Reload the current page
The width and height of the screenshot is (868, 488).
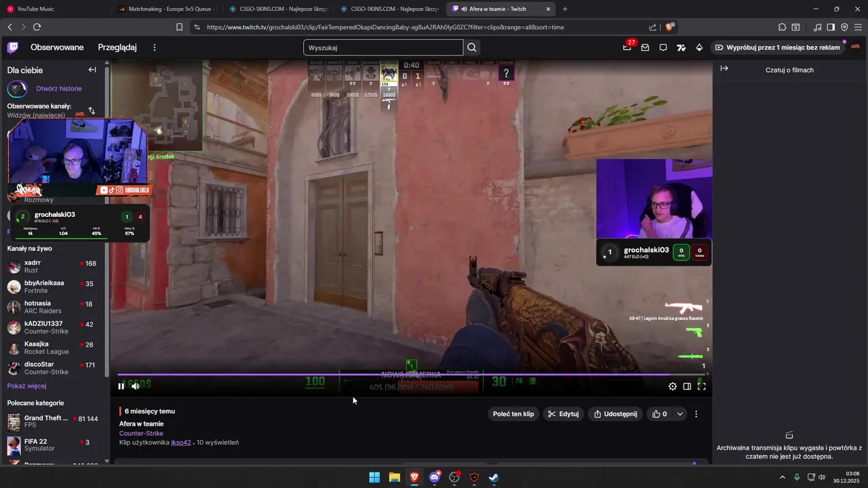click(x=37, y=27)
